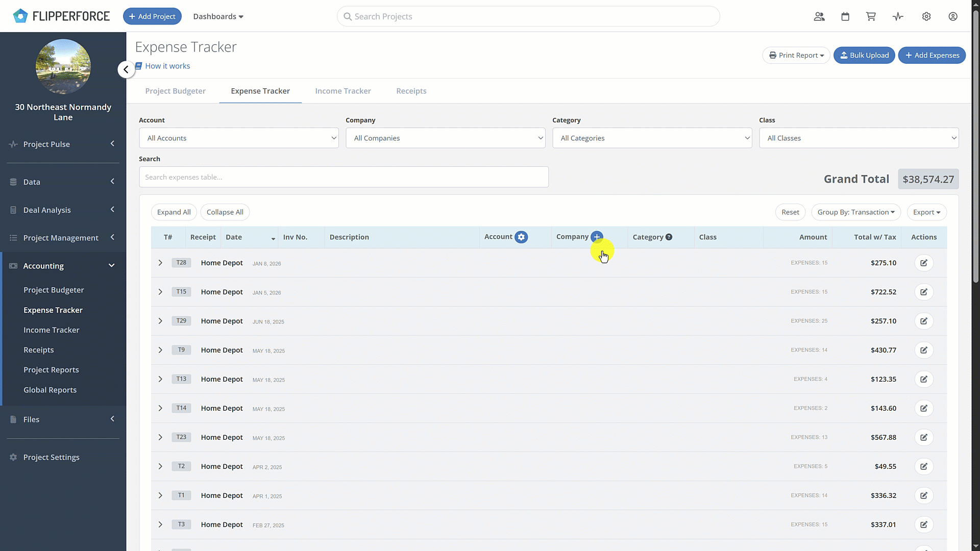Image resolution: width=980 pixels, height=551 pixels.
Task: Click the edit pencil on the $722.52 row
Action: (x=924, y=292)
